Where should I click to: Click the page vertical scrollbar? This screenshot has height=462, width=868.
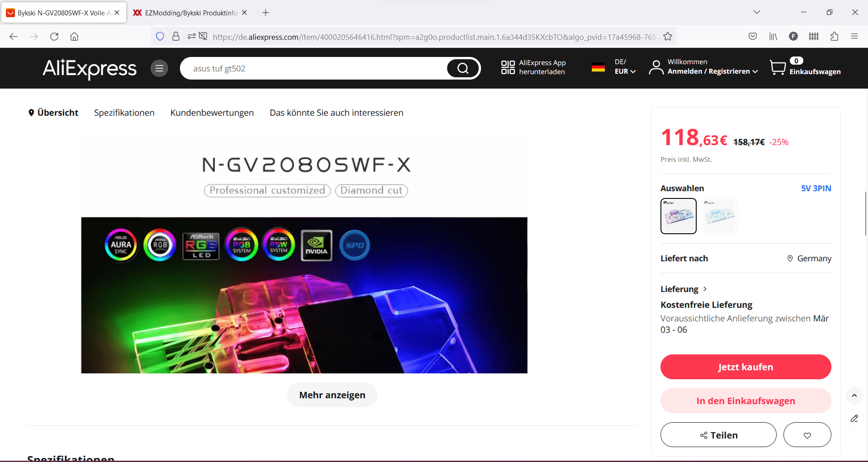click(866, 213)
